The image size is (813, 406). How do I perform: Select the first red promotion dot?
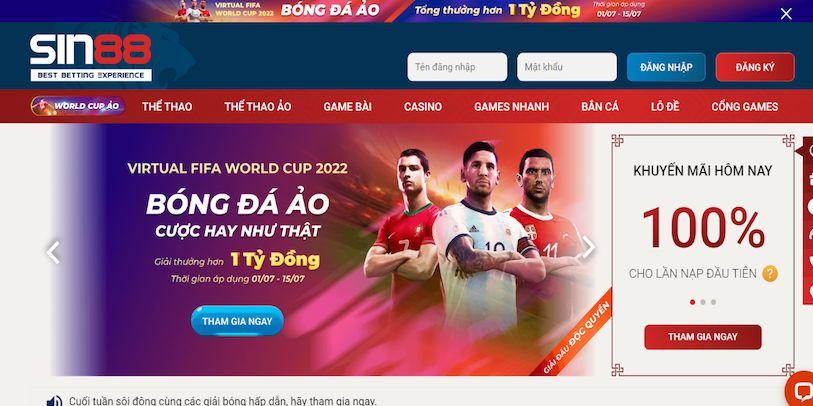[692, 302]
